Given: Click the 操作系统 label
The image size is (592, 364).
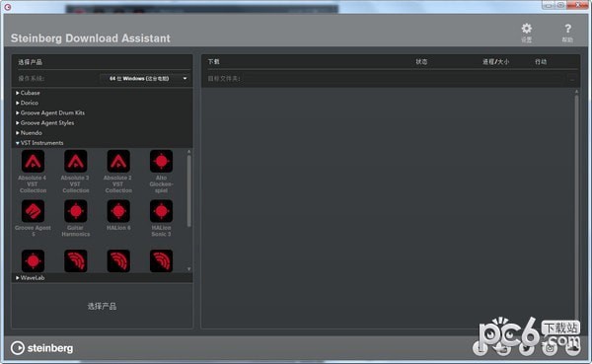Looking at the screenshot, I should pos(32,79).
